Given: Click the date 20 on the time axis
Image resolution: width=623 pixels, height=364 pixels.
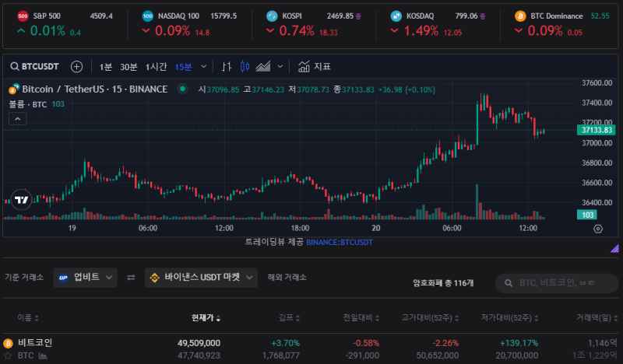Looking at the screenshot, I should (x=376, y=228).
